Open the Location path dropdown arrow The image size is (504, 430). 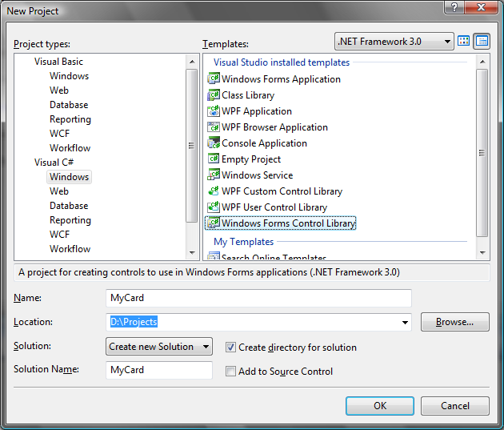coord(405,322)
